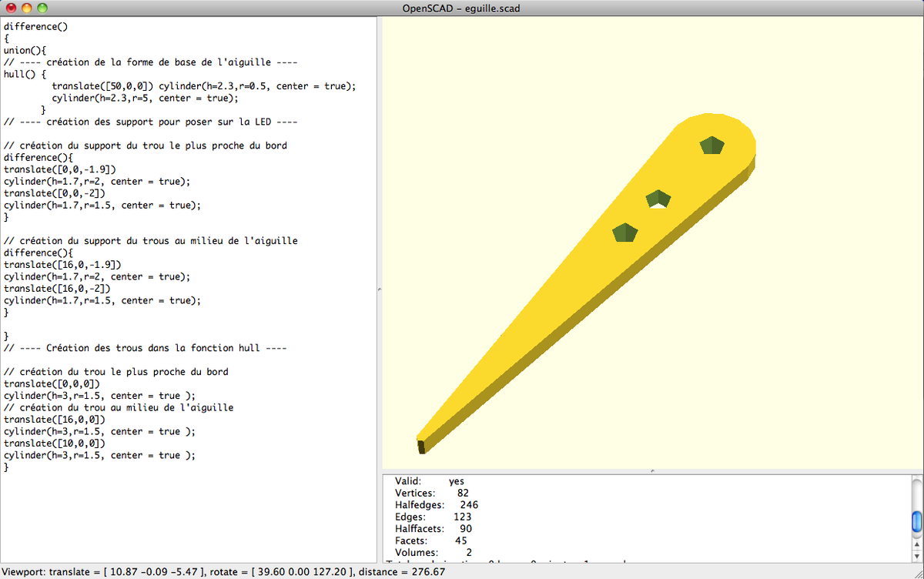Click the splitter handle above the console
The width and height of the screenshot is (924, 579).
point(651,470)
